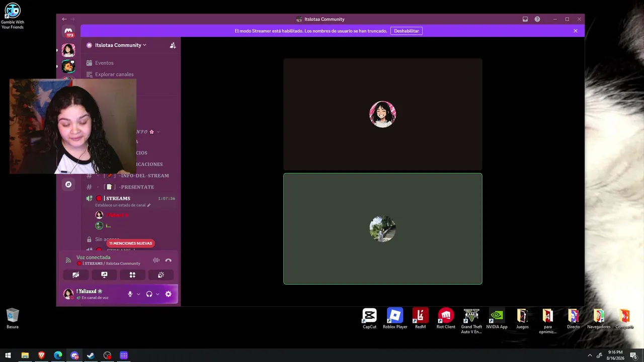Screen dimensions: 644x362
Task: Open the Discord inbox icon in title bar
Action: tap(525, 19)
